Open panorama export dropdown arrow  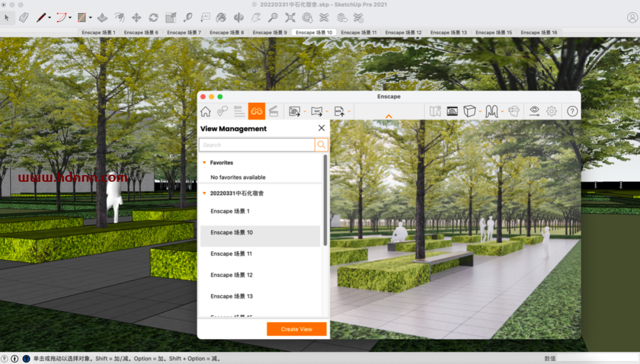click(x=327, y=112)
